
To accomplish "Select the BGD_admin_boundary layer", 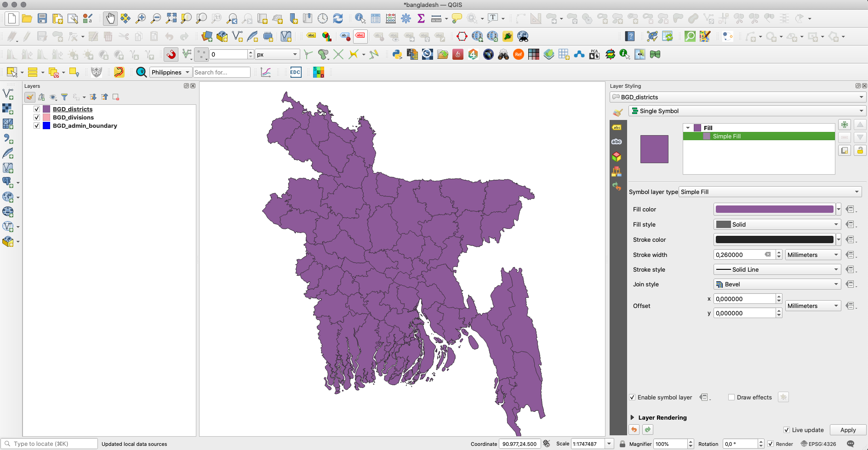I will pyautogui.click(x=85, y=125).
